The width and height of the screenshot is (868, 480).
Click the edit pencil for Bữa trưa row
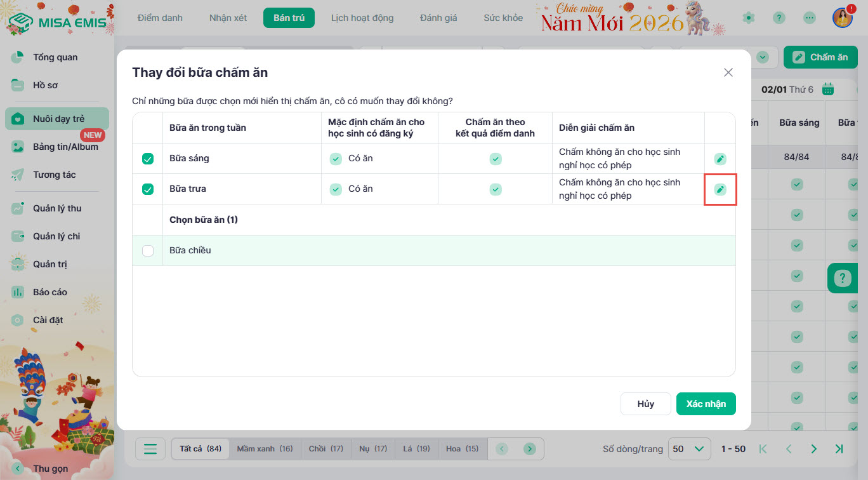click(x=720, y=189)
